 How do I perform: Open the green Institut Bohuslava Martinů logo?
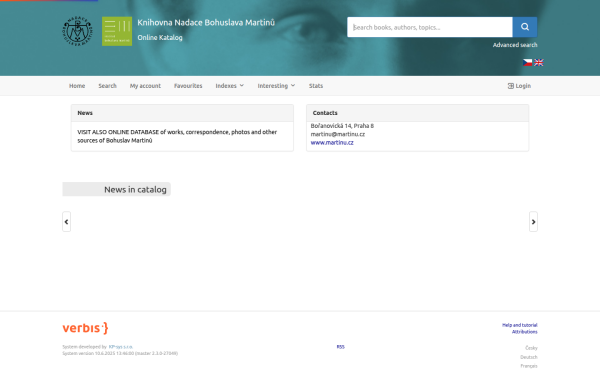(117, 31)
